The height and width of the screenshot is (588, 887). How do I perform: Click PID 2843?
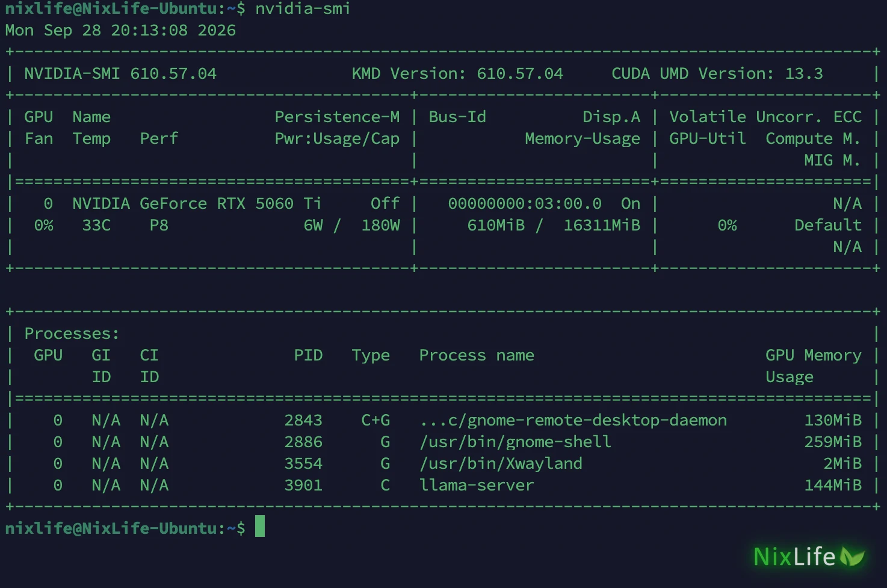(x=303, y=420)
